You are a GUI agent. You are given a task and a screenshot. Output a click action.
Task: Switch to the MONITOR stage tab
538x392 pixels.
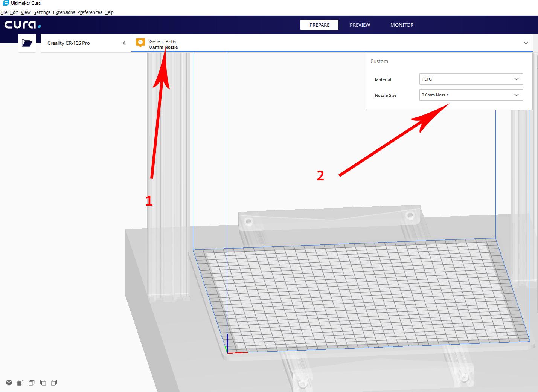[x=402, y=25]
